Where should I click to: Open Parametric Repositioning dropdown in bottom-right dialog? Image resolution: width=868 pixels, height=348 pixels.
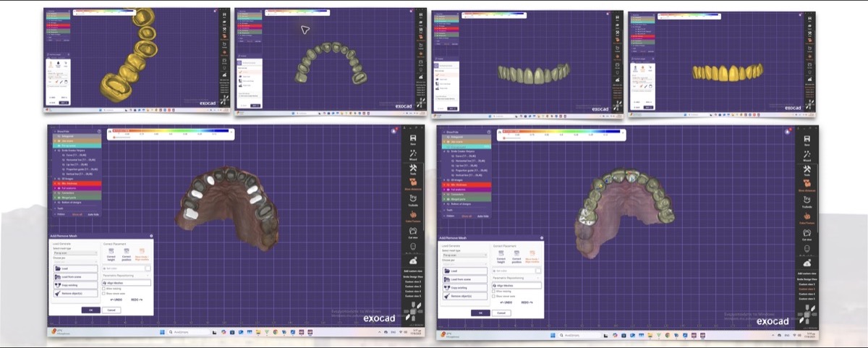[516, 278]
